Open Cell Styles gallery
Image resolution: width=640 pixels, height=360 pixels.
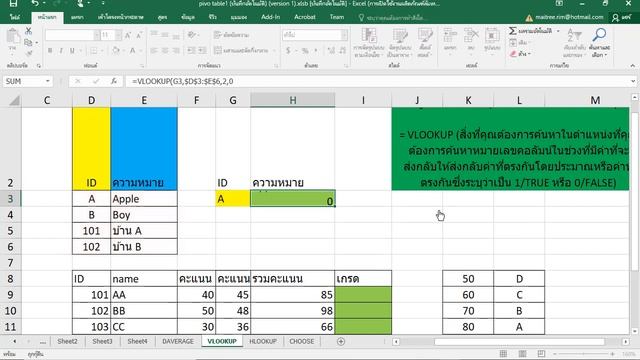(x=425, y=42)
